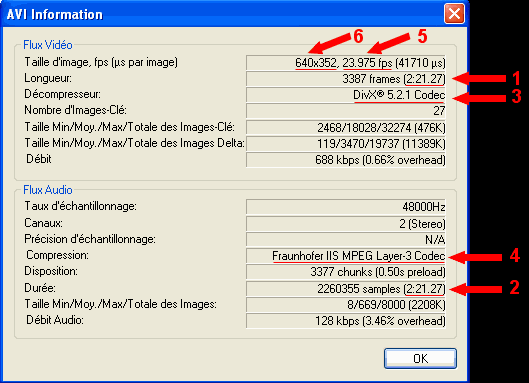
Task: Click the AVI Information title bar
Action: click(x=223, y=14)
